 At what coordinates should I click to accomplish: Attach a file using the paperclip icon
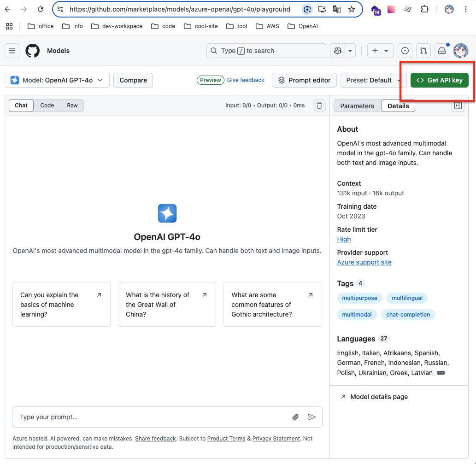(x=295, y=417)
